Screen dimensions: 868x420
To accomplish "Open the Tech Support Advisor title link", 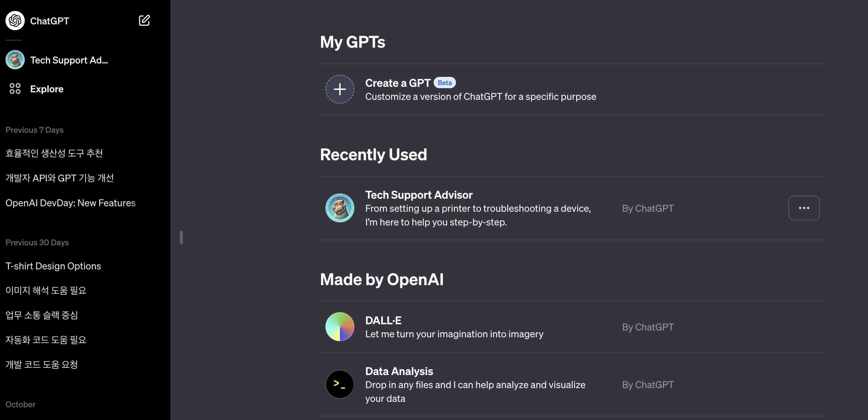I will [x=419, y=195].
